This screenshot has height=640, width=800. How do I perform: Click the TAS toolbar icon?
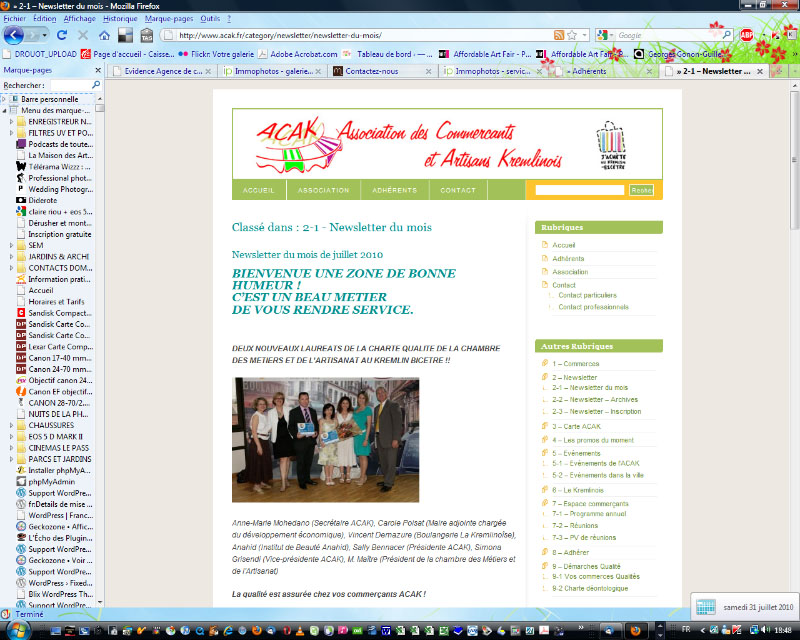click(x=147, y=35)
